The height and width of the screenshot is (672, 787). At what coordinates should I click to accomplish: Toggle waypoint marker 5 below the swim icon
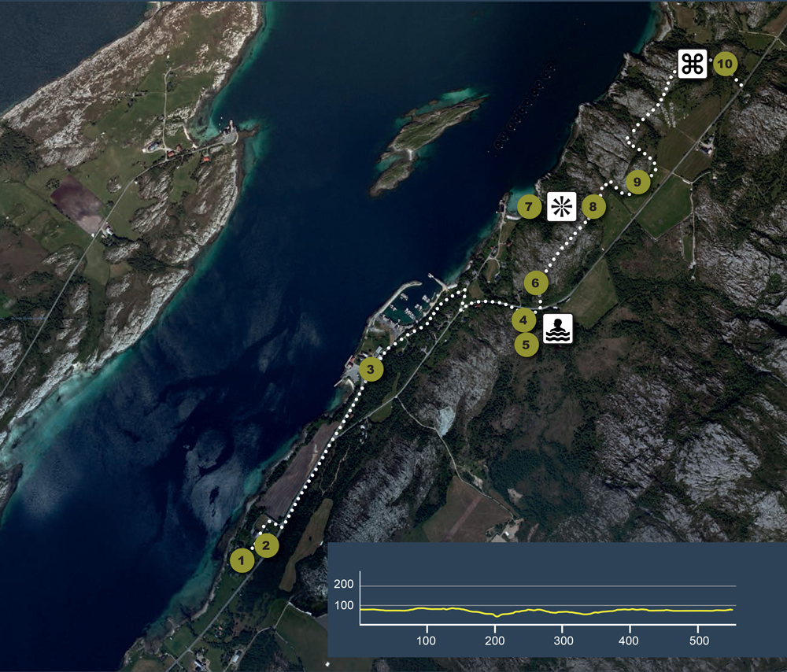pos(527,344)
